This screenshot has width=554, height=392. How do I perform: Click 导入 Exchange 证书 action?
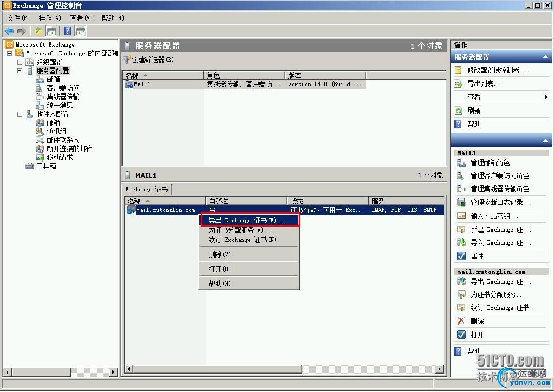pos(501,242)
